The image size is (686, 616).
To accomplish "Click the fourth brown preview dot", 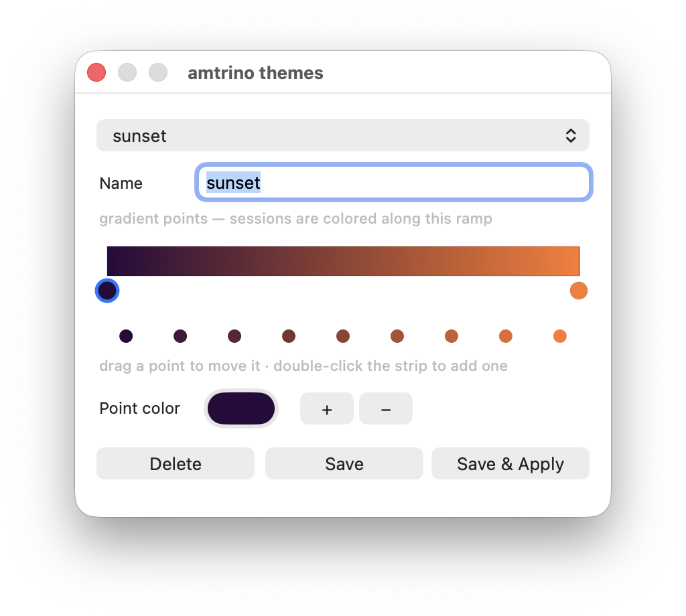I will pos(289,336).
